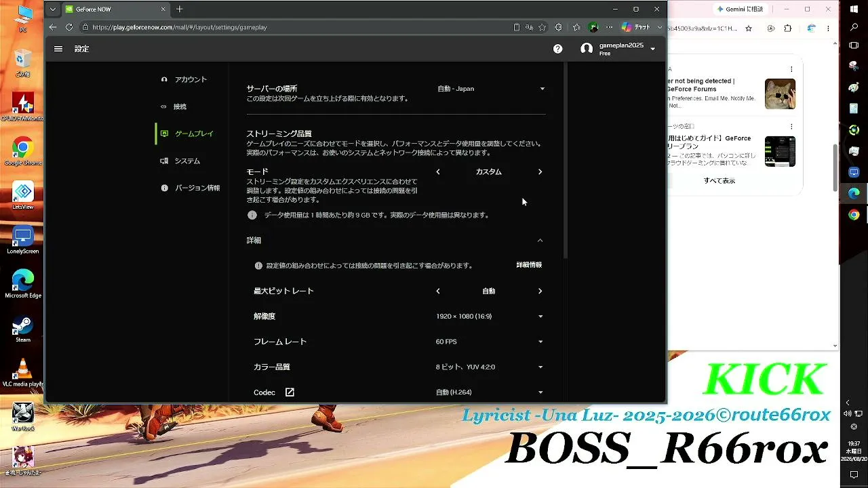This screenshot has height=488, width=868.
Task: Open the 解像度 dropdown showing 1920 x 1080
Action: click(x=490, y=317)
